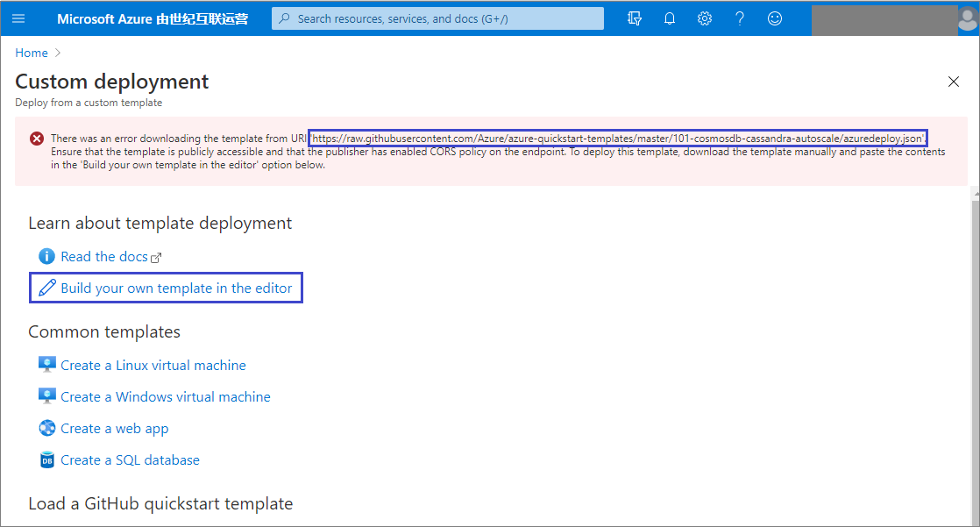Click the pencil icon for template editor

46,288
